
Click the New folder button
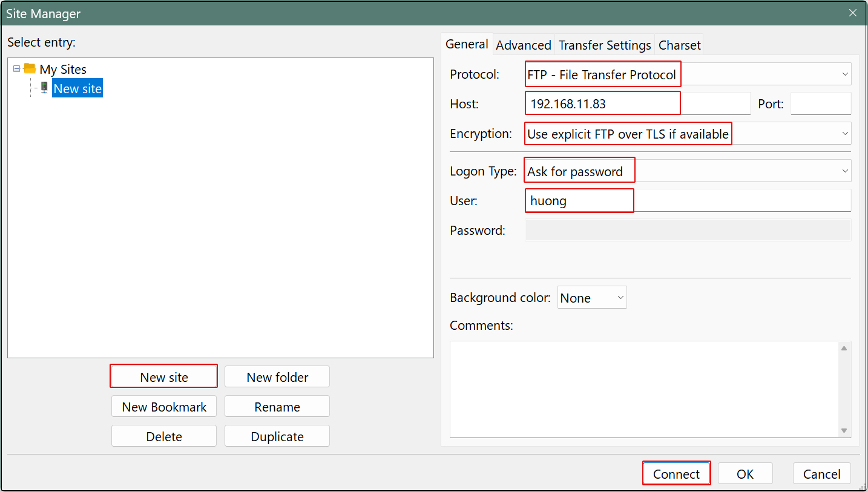pyautogui.click(x=277, y=377)
